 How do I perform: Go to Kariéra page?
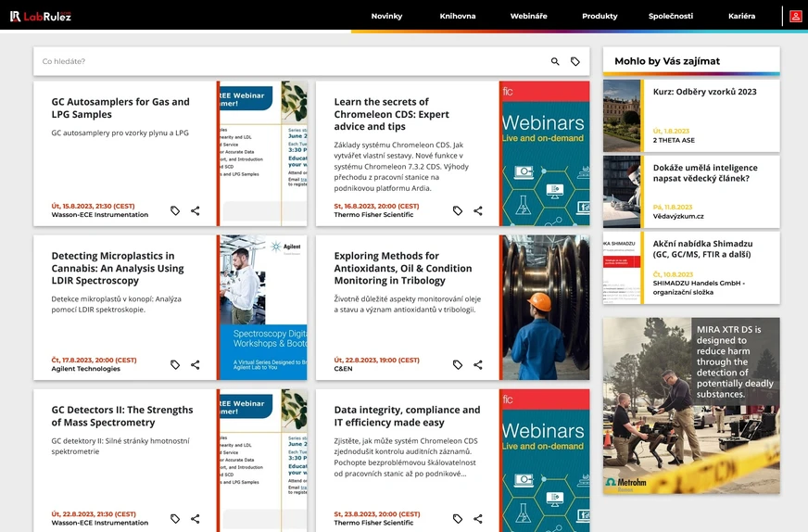click(741, 16)
